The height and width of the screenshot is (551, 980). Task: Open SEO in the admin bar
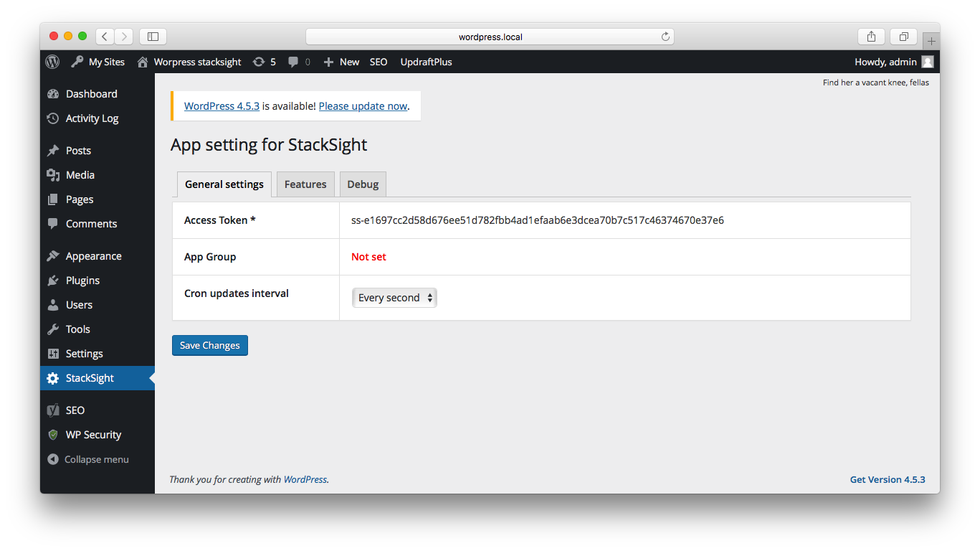[x=379, y=62]
